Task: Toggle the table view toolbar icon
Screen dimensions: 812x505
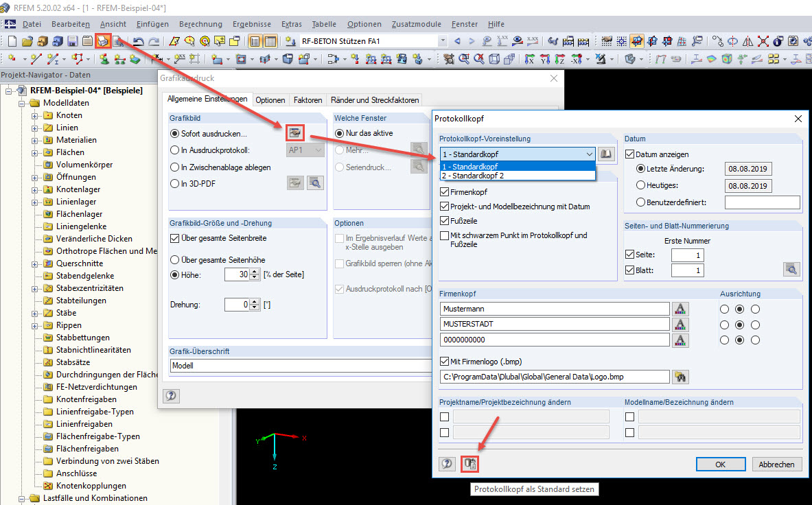Action: (270, 41)
